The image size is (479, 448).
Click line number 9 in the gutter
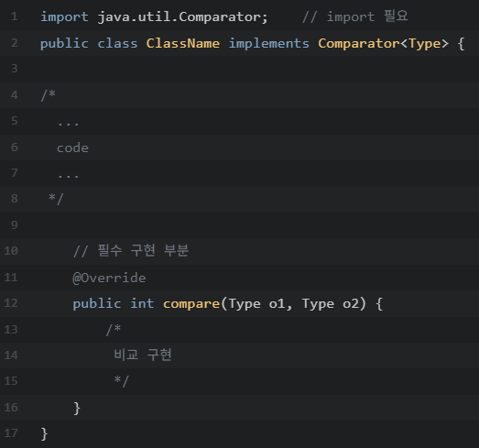pos(15,225)
